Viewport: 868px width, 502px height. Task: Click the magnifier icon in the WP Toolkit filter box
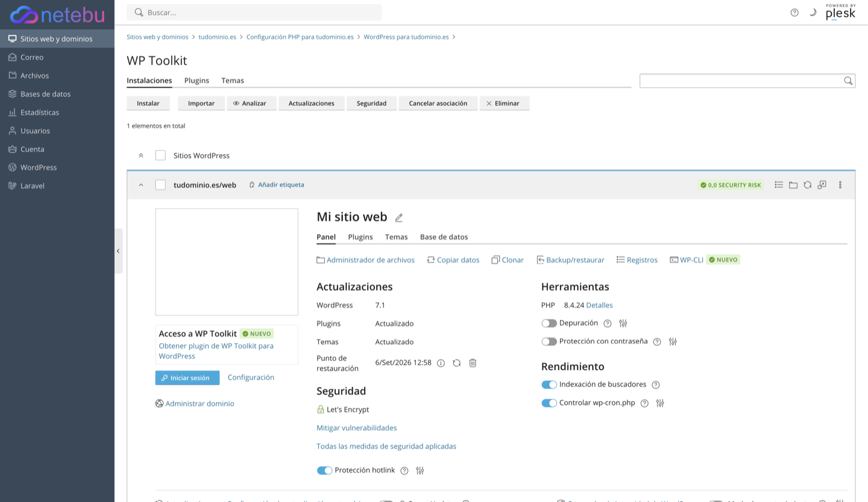[x=848, y=81]
